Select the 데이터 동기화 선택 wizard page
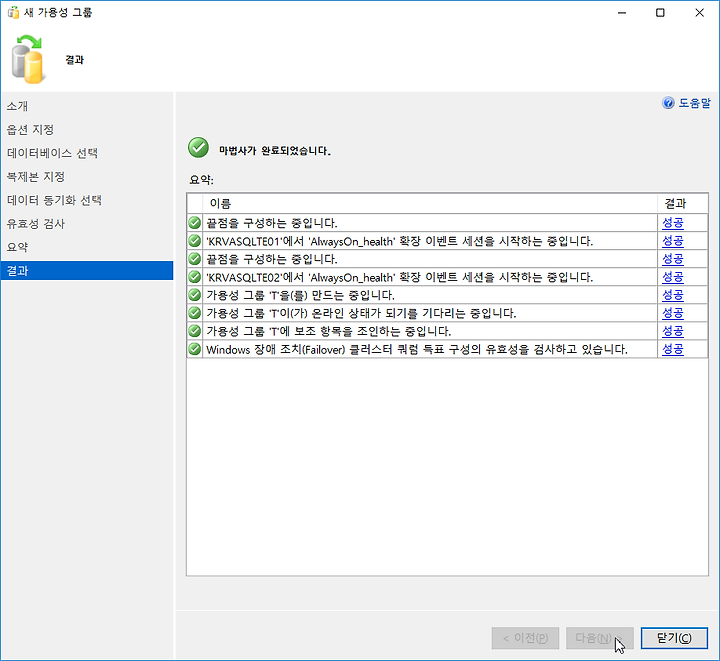This screenshot has height=661, width=720. coord(87,200)
